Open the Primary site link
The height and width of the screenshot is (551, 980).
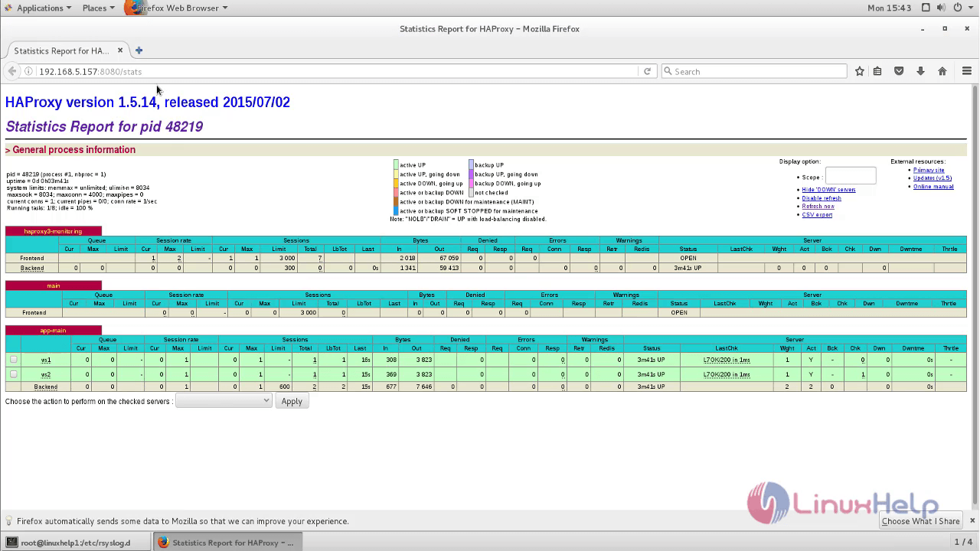pyautogui.click(x=929, y=170)
